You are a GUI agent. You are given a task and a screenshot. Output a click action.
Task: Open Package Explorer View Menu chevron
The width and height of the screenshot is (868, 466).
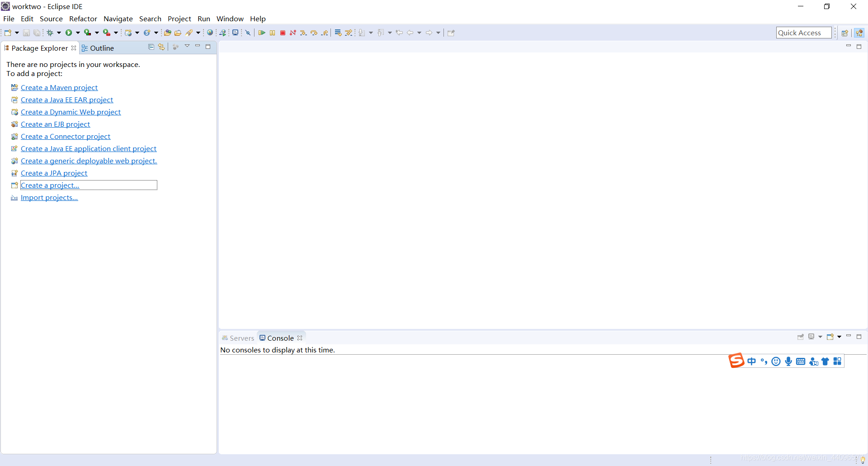pos(187,46)
